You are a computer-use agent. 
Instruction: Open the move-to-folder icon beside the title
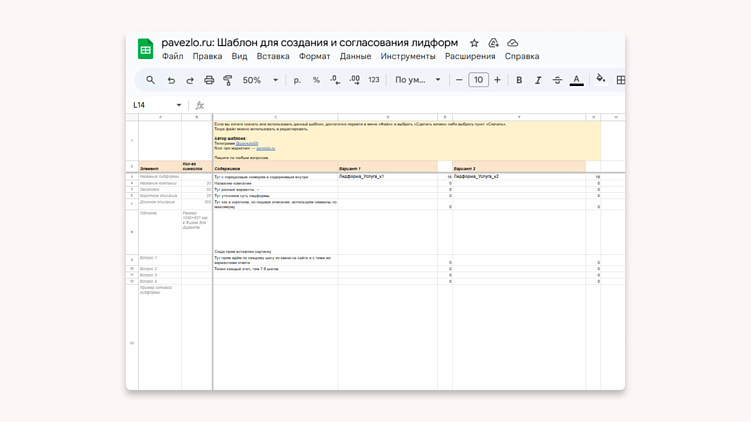pos(493,43)
